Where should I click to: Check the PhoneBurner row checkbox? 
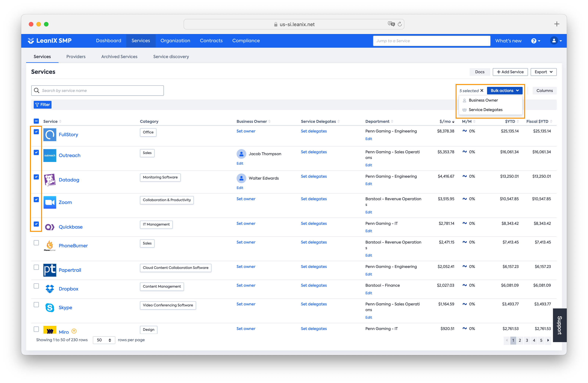[36, 243]
